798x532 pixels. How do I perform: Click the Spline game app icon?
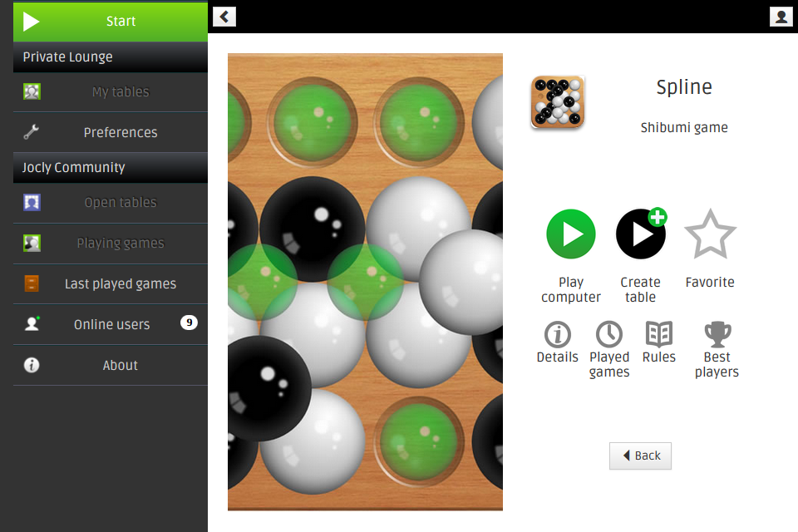pyautogui.click(x=557, y=101)
